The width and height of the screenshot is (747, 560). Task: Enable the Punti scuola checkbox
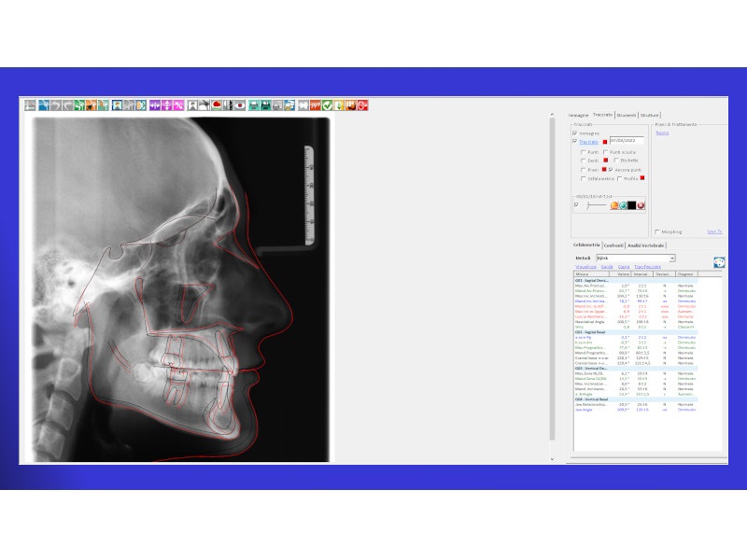[x=605, y=152]
